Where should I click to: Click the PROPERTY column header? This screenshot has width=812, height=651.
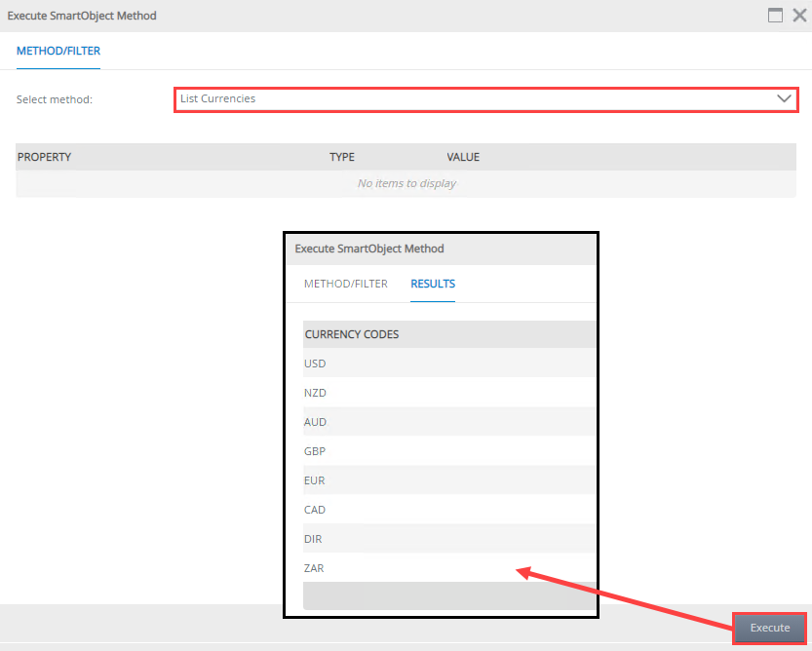click(x=45, y=157)
